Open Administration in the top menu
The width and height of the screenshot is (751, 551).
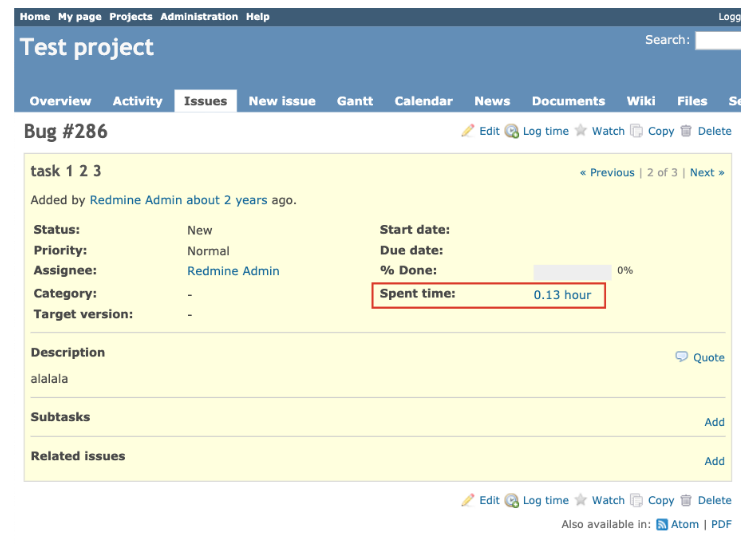click(199, 17)
